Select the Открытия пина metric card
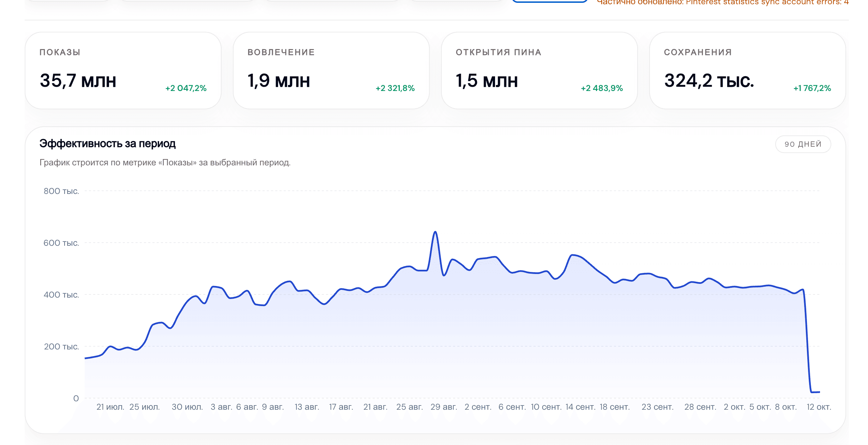868x445 pixels. click(540, 71)
